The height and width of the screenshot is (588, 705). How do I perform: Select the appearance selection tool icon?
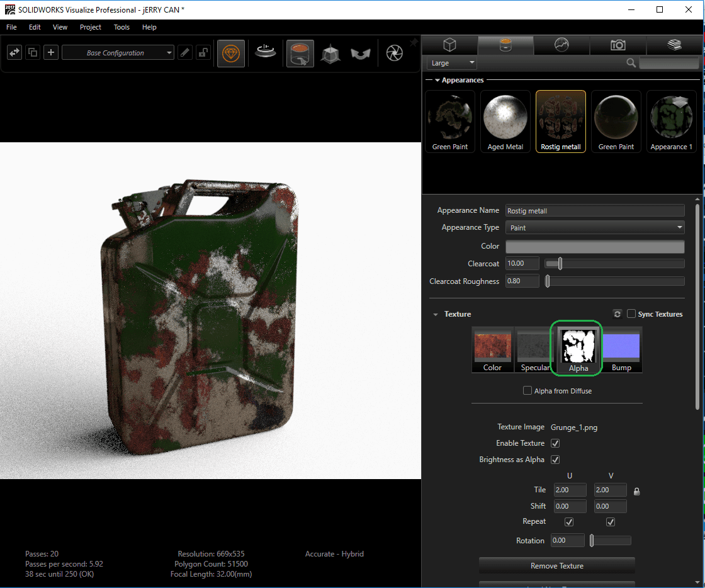click(300, 54)
